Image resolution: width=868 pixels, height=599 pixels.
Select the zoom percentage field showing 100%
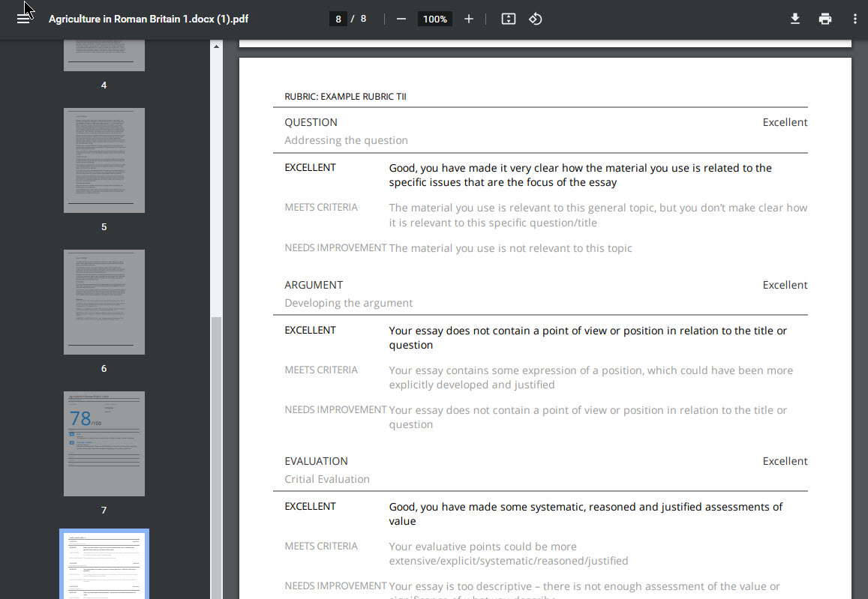tap(434, 19)
